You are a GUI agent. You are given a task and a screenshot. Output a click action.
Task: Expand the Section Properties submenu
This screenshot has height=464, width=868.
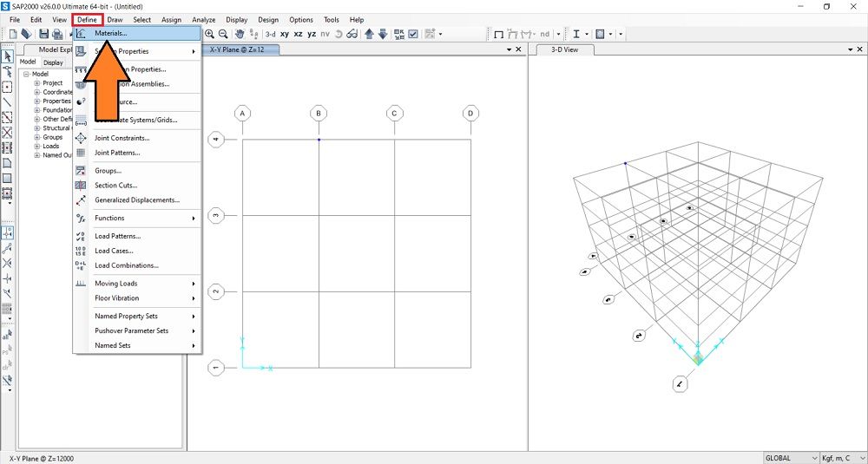[194, 51]
